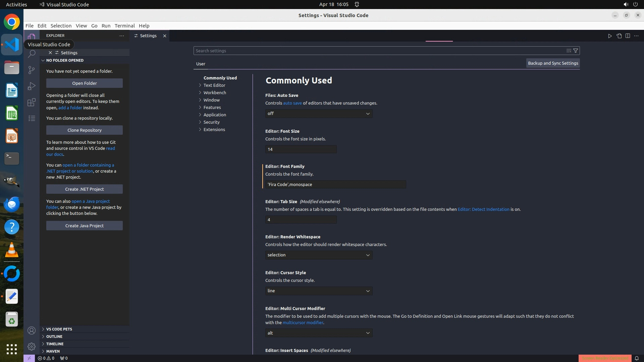Expand the VS Code Pets section
This screenshot has height=362, width=644.
[59, 329]
